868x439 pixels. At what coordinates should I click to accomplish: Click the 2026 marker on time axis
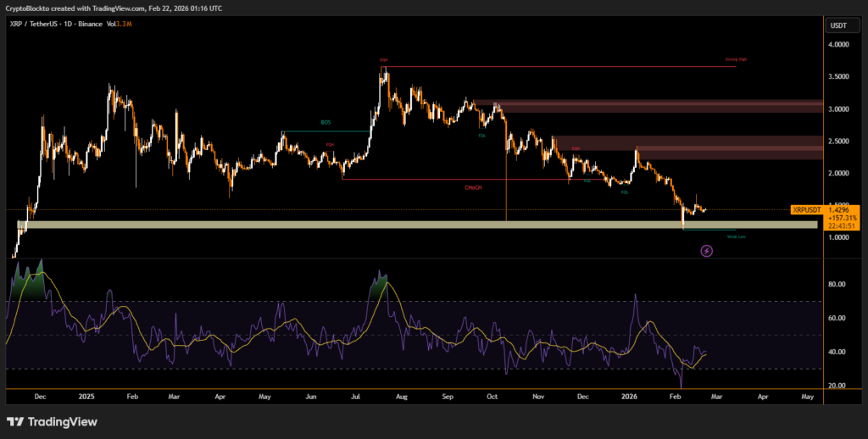630,396
